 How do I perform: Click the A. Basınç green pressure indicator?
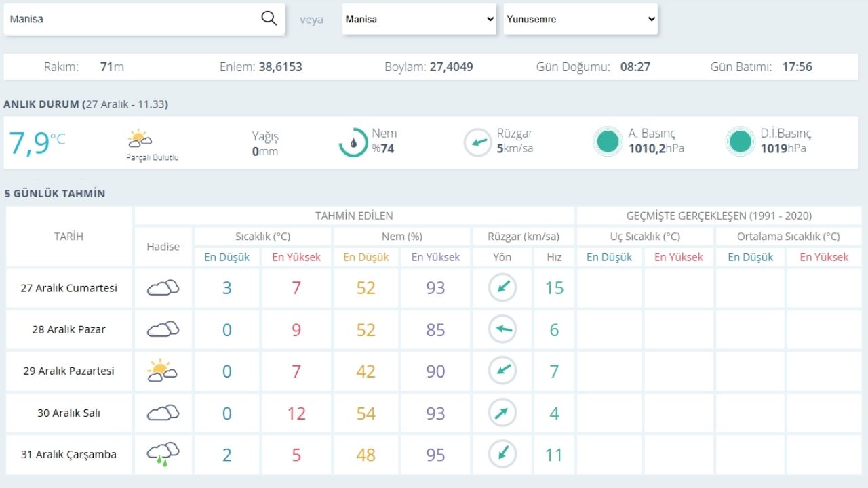point(608,142)
